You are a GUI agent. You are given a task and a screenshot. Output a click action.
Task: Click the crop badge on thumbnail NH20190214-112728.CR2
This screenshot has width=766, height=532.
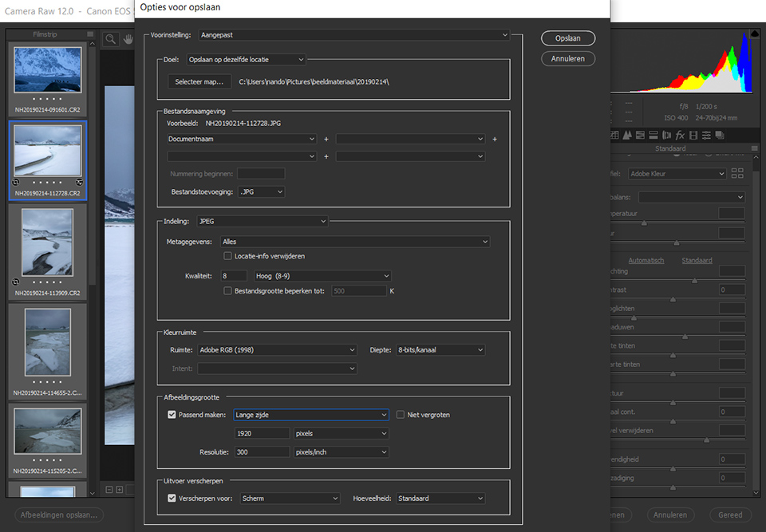(x=16, y=182)
